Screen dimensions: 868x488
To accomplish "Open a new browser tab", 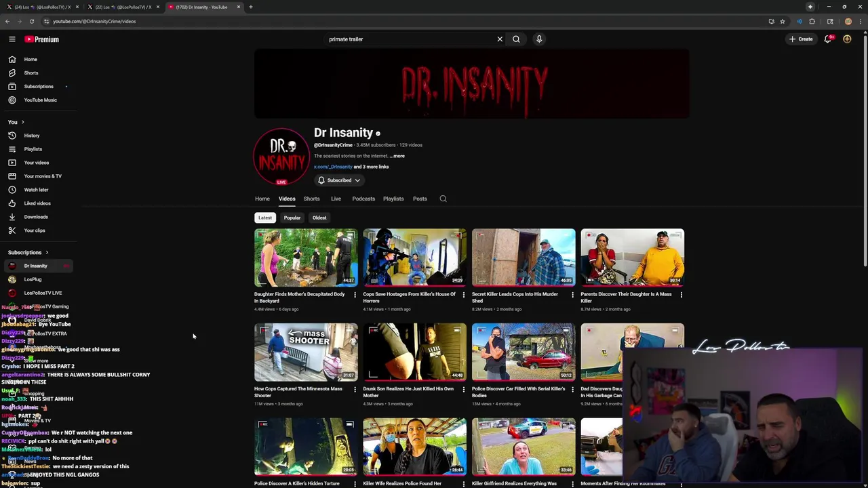I will [250, 7].
